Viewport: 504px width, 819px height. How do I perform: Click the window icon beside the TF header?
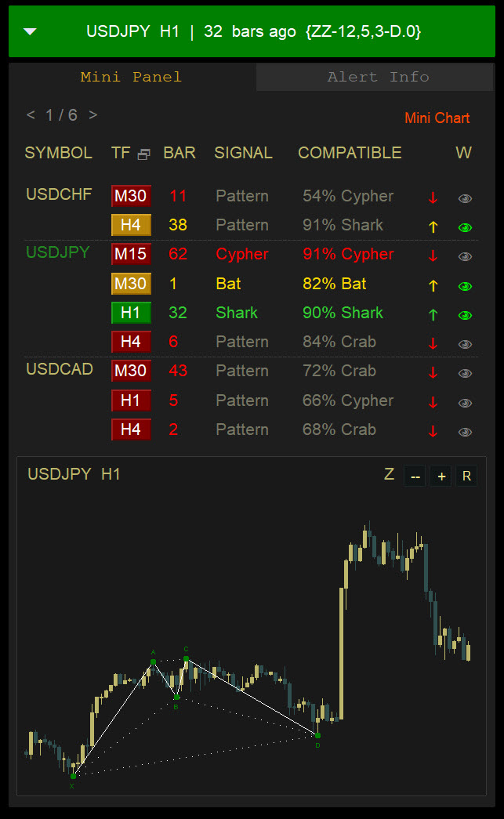click(143, 154)
